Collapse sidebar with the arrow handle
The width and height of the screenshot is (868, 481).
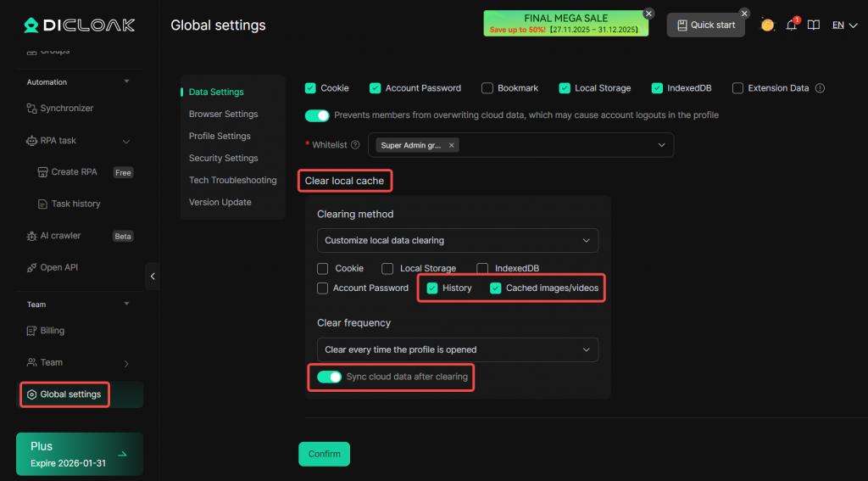(152, 277)
